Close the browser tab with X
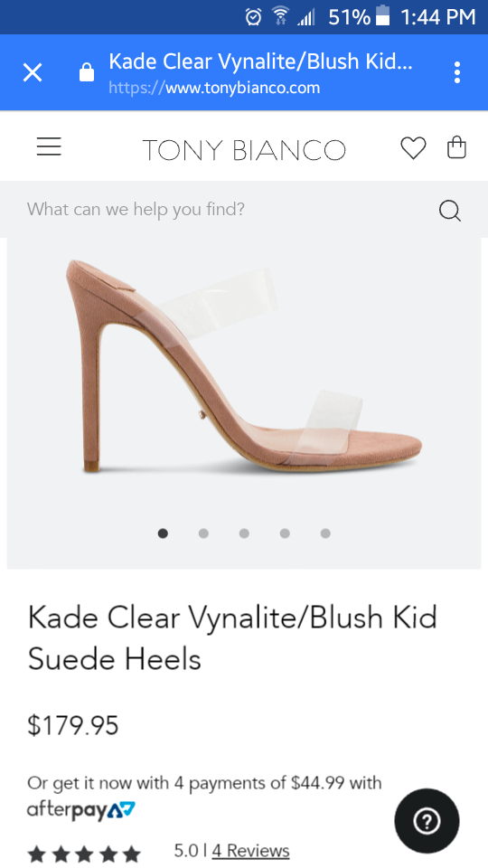 coord(33,72)
